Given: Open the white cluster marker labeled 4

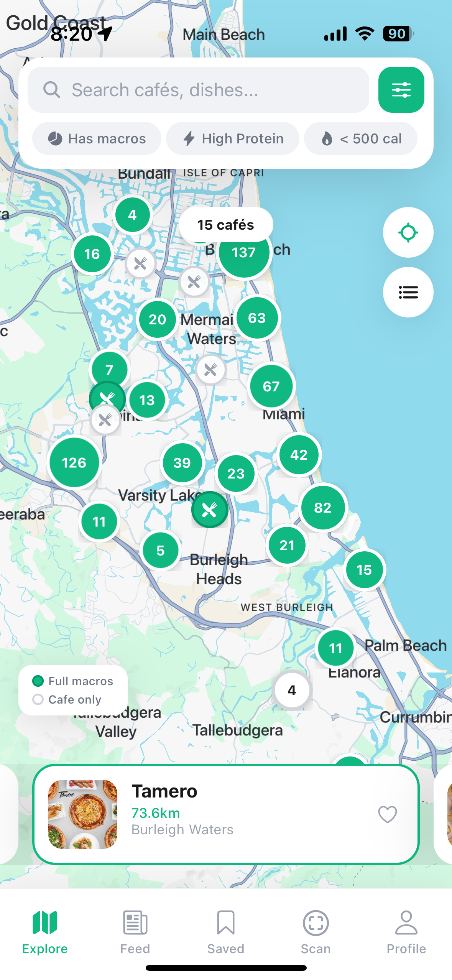Looking at the screenshot, I should click(x=292, y=690).
